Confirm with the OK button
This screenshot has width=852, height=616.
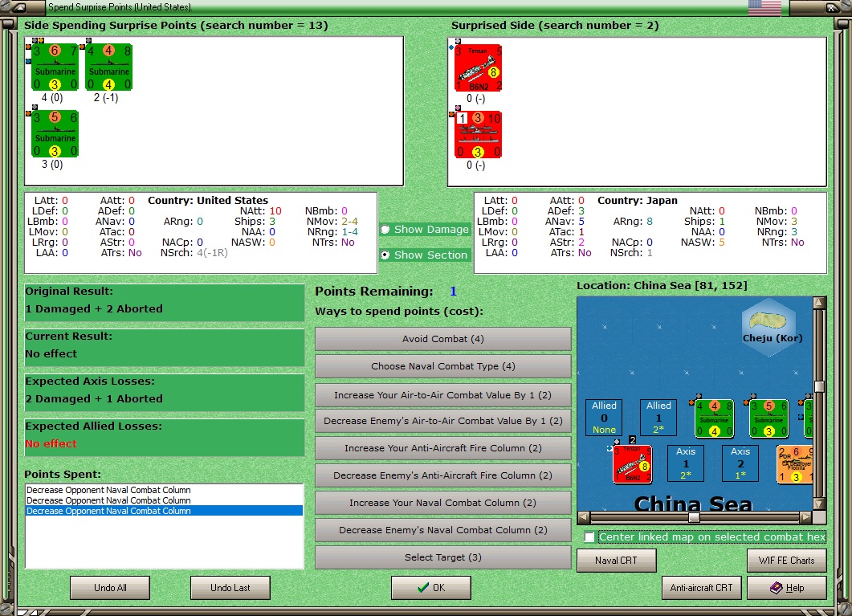coord(431,588)
